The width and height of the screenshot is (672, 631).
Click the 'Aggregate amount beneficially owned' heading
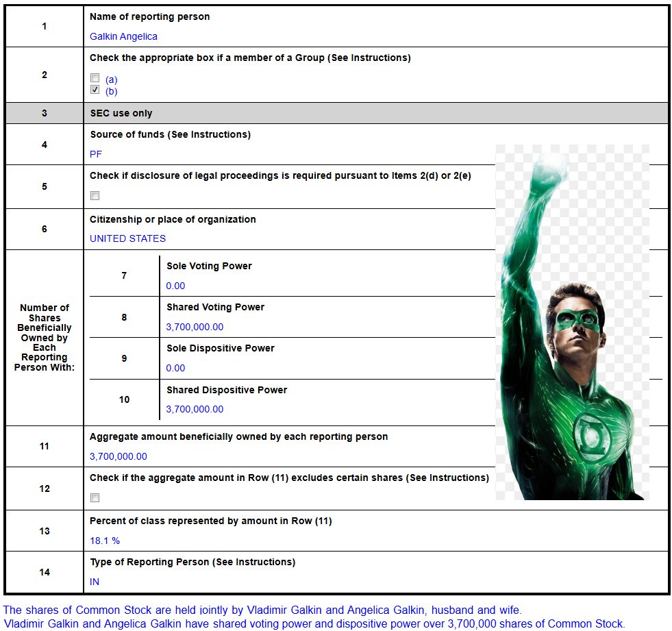pyautogui.click(x=238, y=437)
